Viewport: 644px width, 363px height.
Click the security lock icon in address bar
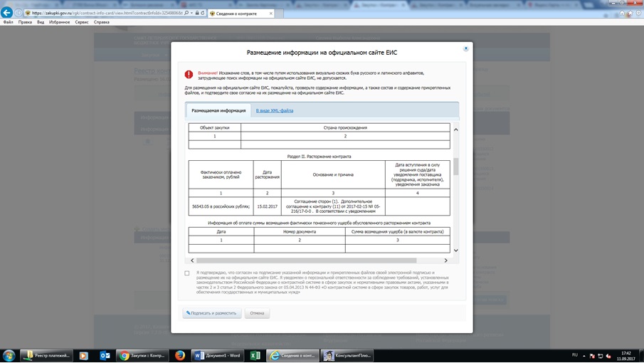click(x=197, y=13)
